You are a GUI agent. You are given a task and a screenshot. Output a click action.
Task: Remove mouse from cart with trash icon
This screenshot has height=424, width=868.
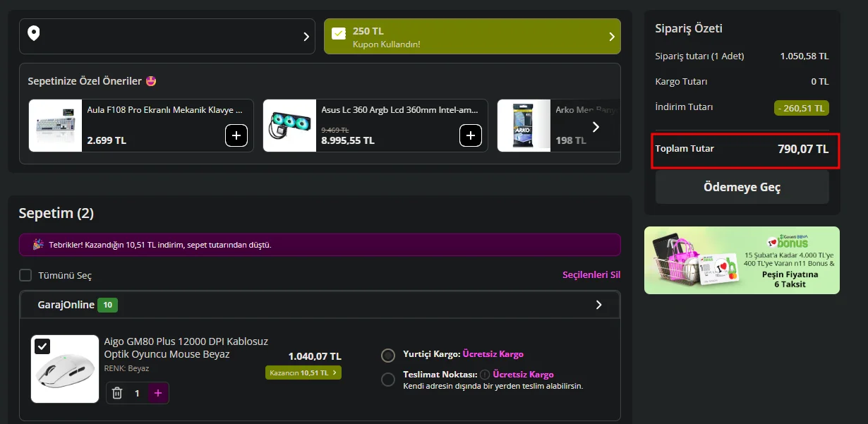pos(117,393)
